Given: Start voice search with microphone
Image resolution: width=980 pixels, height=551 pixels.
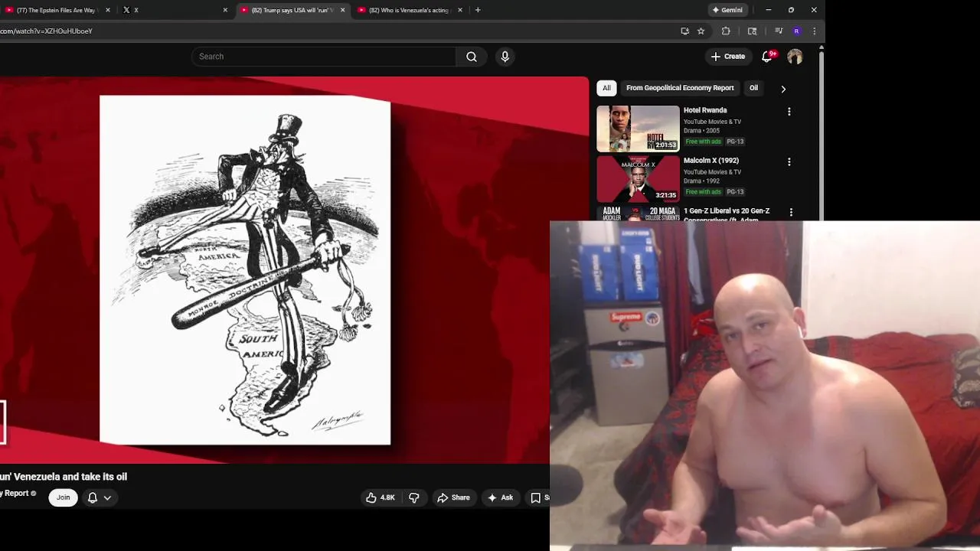Looking at the screenshot, I should coord(505,57).
